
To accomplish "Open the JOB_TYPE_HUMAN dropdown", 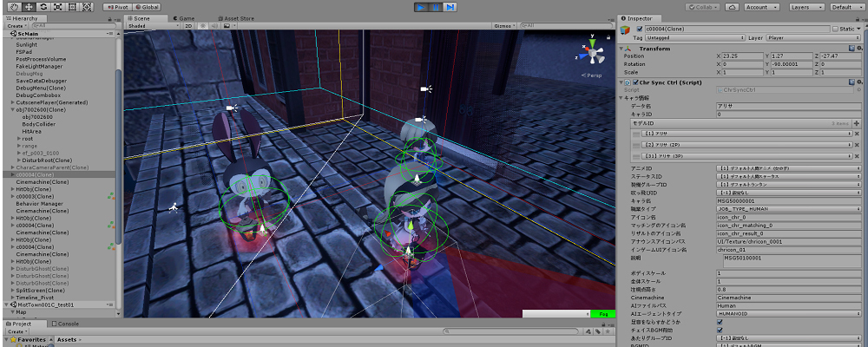I will click(788, 209).
